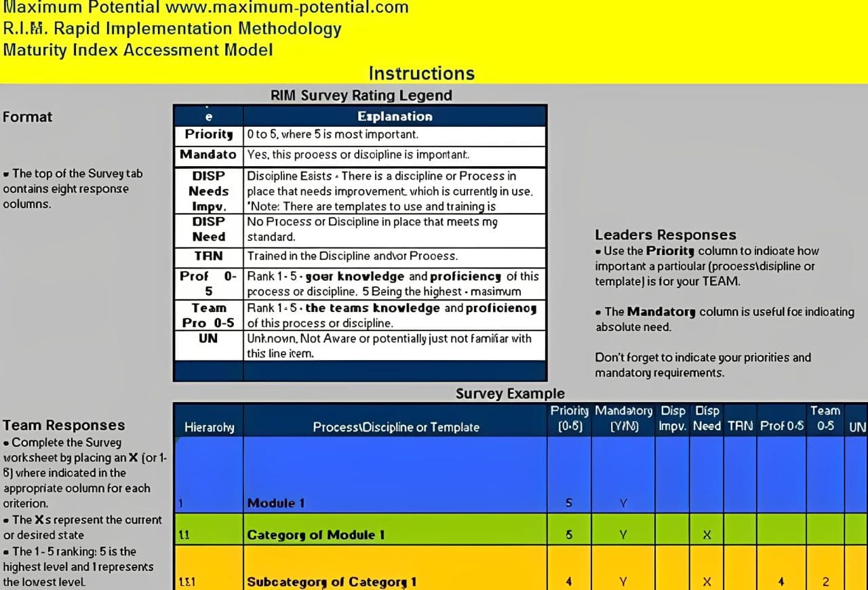The image size is (868, 590).
Task: Click the Instructions heading
Action: click(x=422, y=73)
